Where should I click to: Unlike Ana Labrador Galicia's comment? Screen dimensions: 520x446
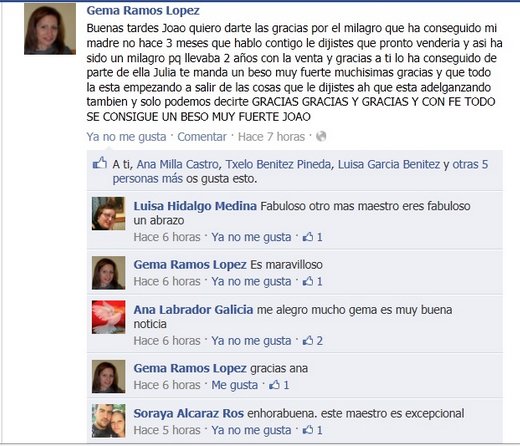[251, 341]
